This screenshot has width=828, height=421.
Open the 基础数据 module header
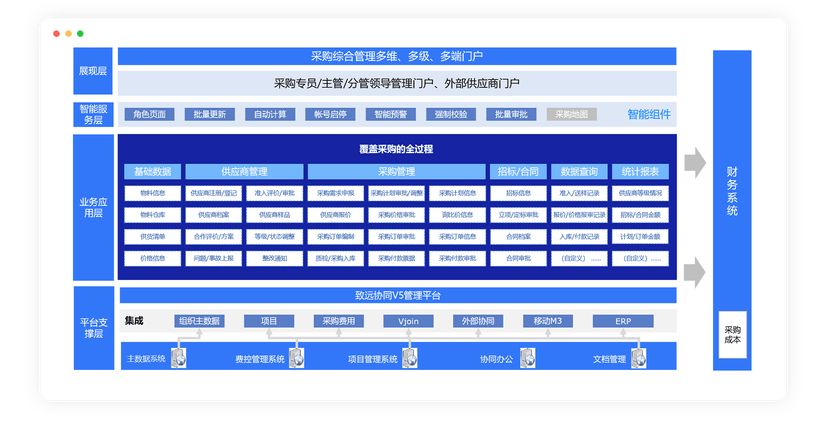coord(153,171)
